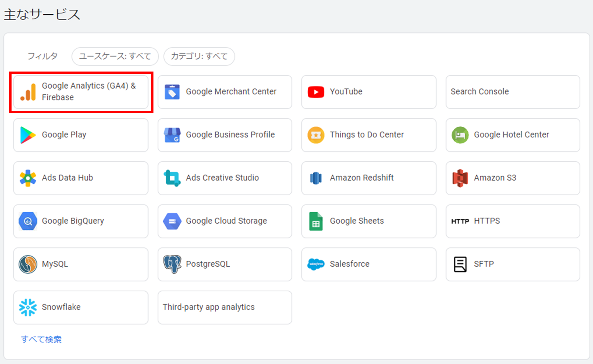Click the HTTPS label text
Image resolution: width=593 pixels, height=364 pixels.
tap(487, 221)
